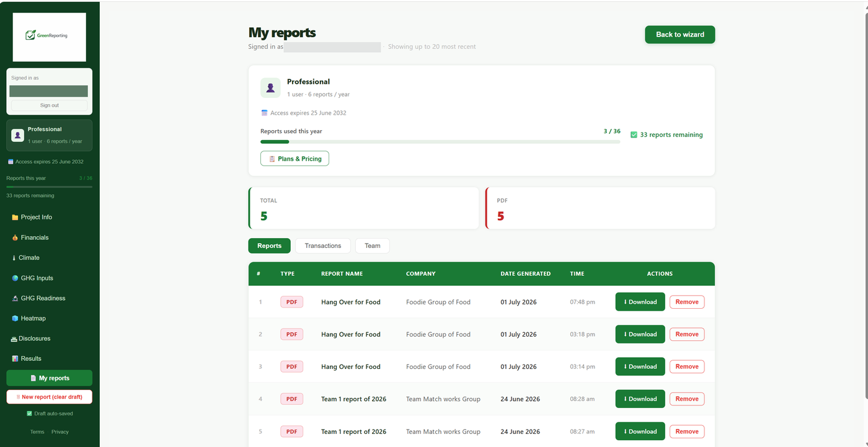Click the GHG Inputs globe icon

pyautogui.click(x=15, y=278)
